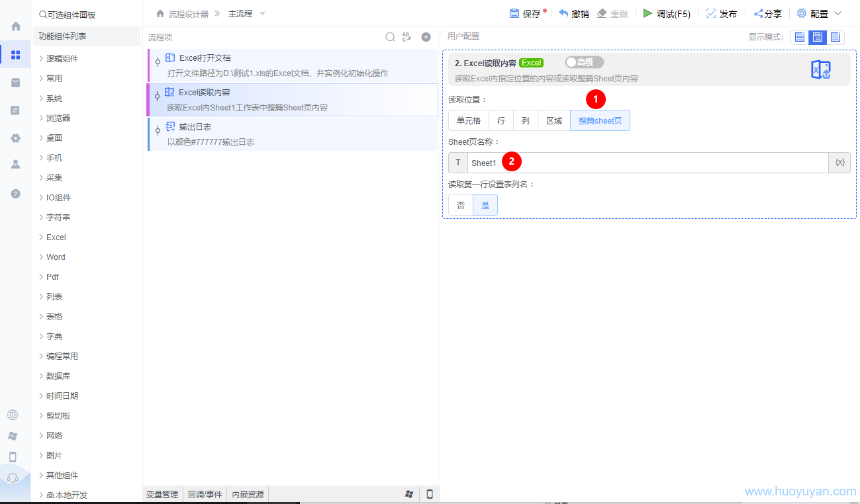Open help question mark icon in sidebar
The width and height of the screenshot is (860, 504).
tap(16, 194)
